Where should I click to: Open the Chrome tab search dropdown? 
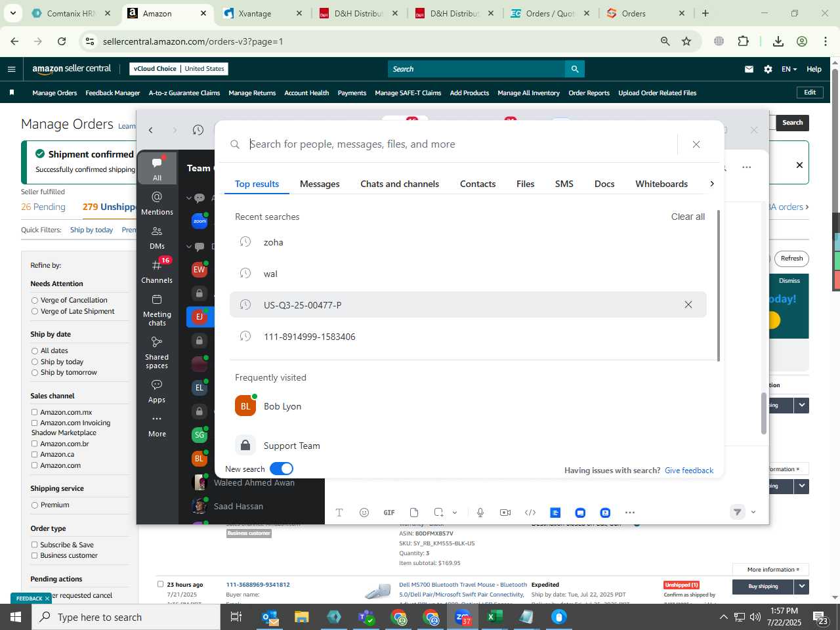tap(12, 13)
